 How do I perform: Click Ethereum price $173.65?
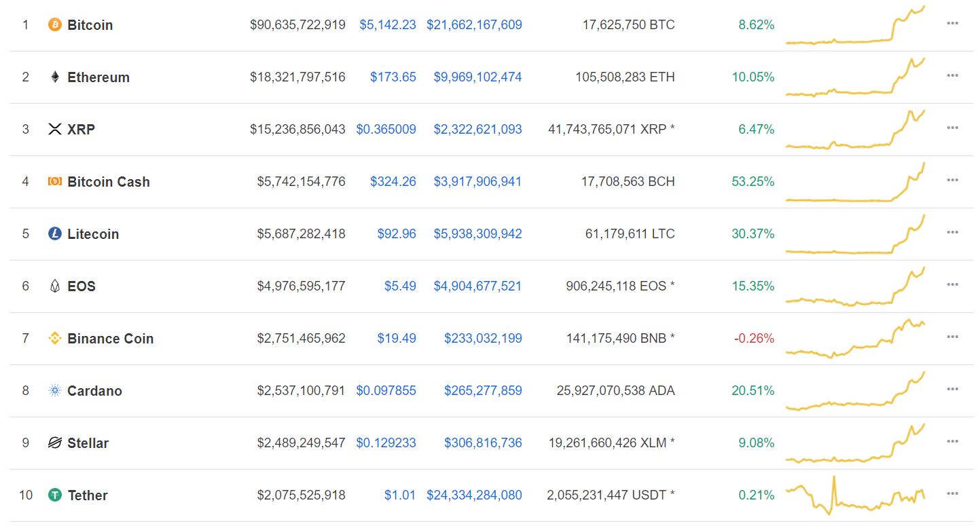393,77
